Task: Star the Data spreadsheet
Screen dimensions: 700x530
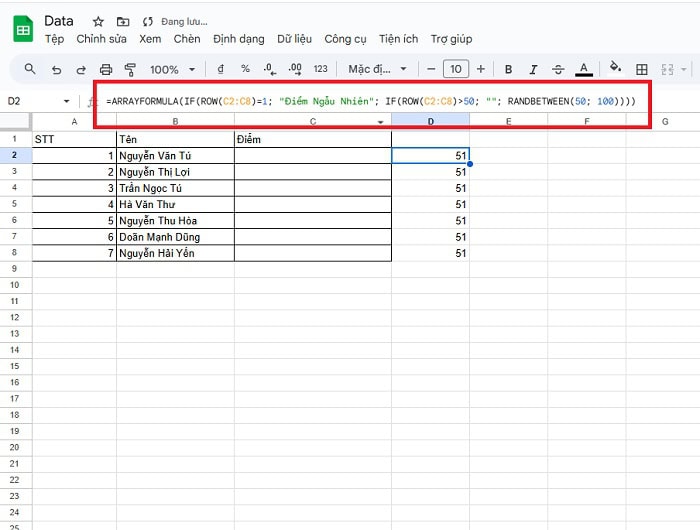Action: click(98, 21)
